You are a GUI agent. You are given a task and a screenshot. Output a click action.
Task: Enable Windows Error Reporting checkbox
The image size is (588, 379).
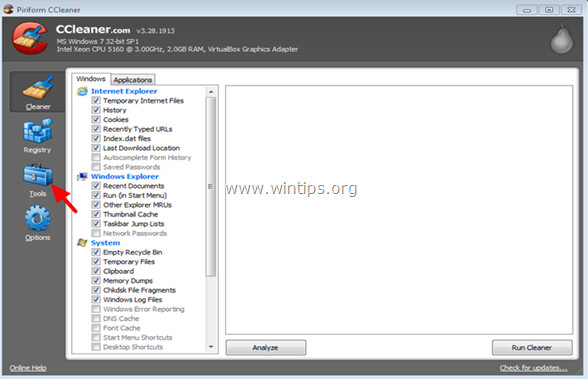click(x=96, y=309)
